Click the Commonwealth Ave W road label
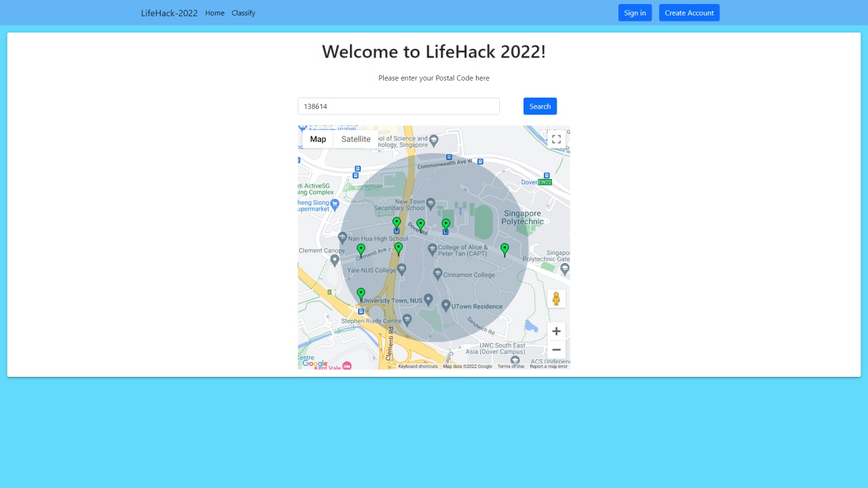The image size is (868, 488). tap(445, 163)
